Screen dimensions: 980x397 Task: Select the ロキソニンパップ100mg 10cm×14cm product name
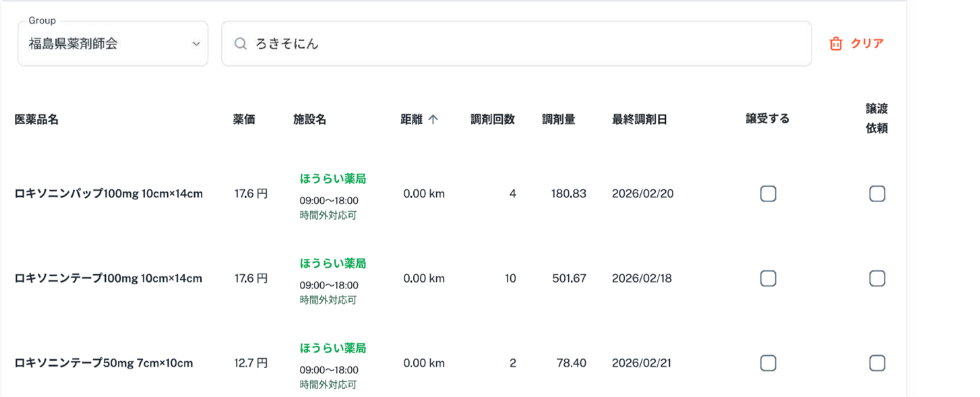(109, 194)
